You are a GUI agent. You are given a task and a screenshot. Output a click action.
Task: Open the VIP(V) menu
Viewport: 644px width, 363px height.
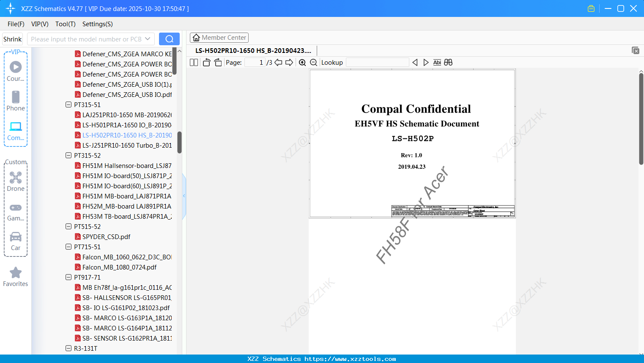pyautogui.click(x=40, y=24)
